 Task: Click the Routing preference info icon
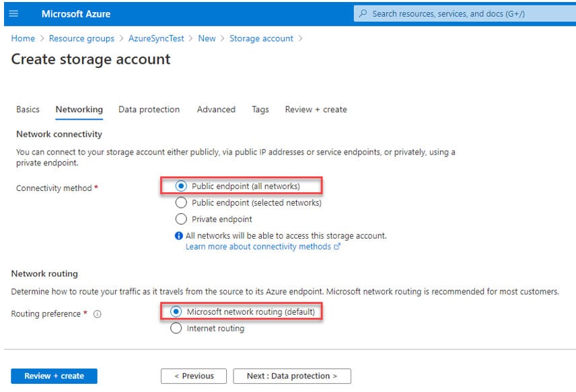tap(98, 314)
